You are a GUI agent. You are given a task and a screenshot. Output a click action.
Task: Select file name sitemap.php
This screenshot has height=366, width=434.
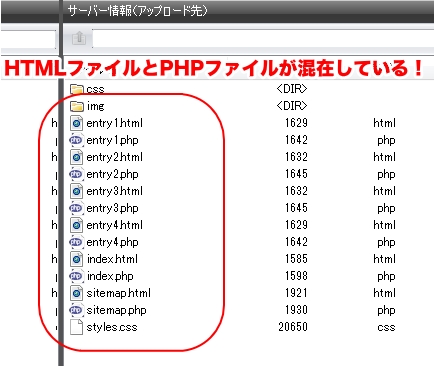[x=116, y=310]
